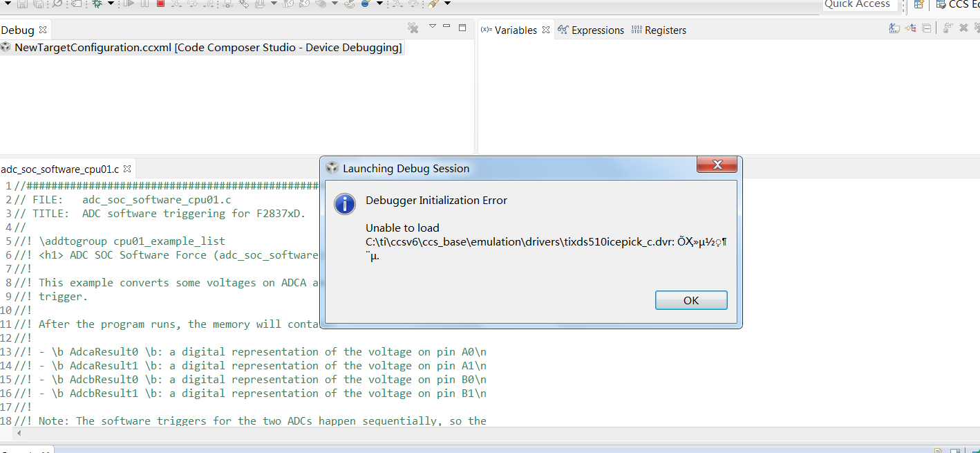
Task: Close the Launching Debug Session dialog
Action: [x=717, y=165]
